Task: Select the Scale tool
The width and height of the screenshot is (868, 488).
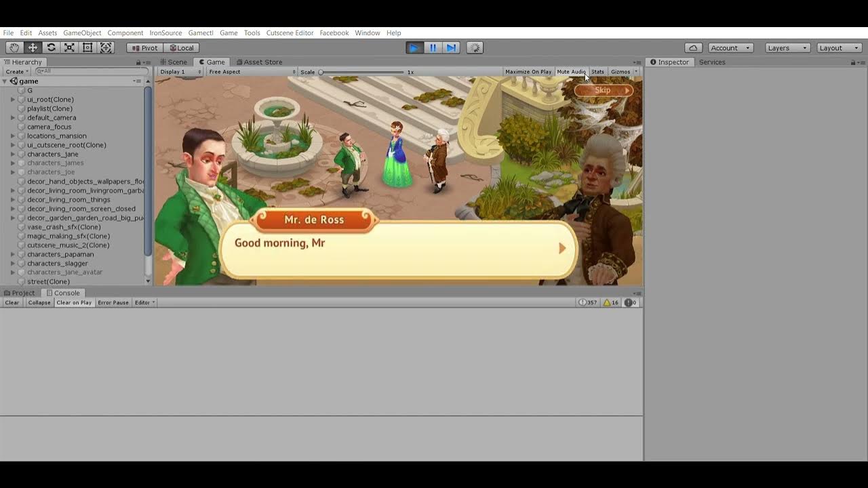Action: tap(69, 47)
